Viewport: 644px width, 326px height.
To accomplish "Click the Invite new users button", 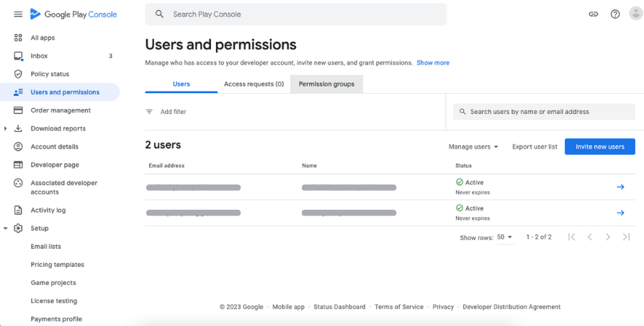I will (x=599, y=147).
